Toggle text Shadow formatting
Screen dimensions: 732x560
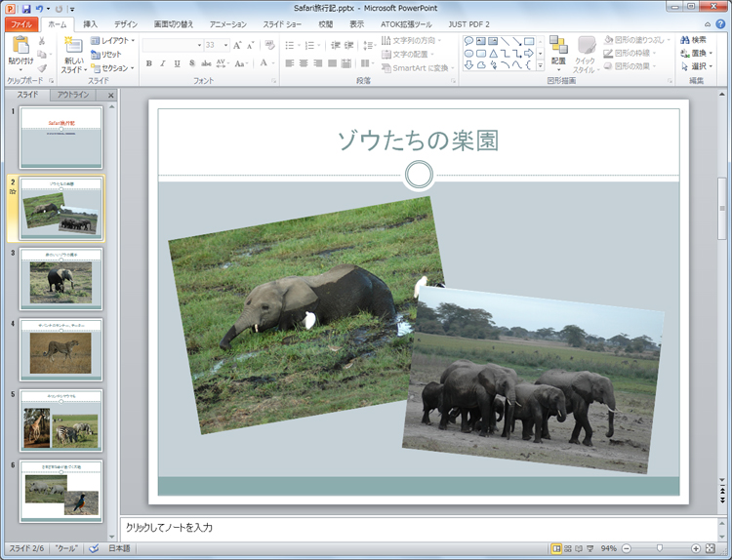click(191, 63)
